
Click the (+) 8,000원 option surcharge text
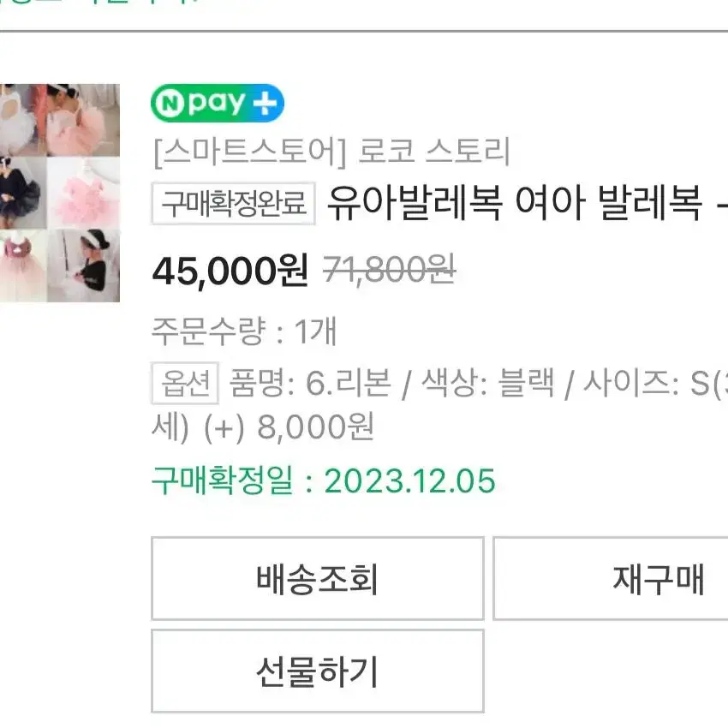pos(289,427)
